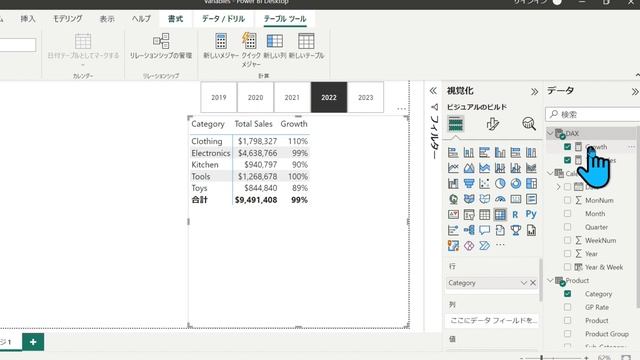Collapse the Calendar table node
Viewport: 640px width, 360px height.
[x=550, y=173]
